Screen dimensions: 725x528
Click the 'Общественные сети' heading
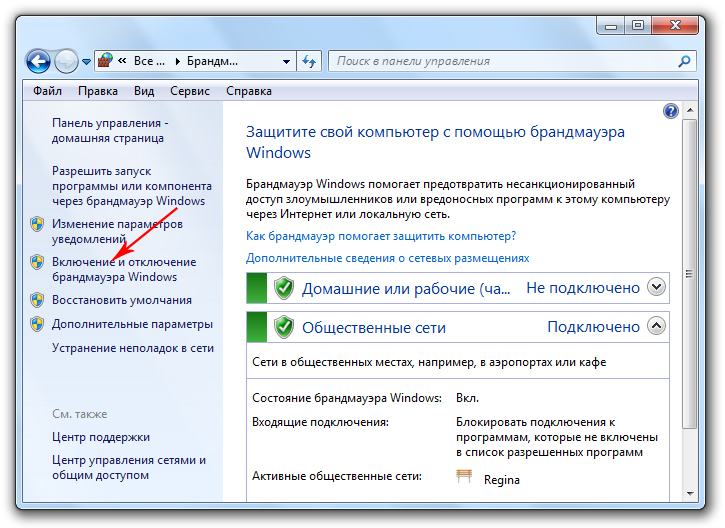point(374,327)
